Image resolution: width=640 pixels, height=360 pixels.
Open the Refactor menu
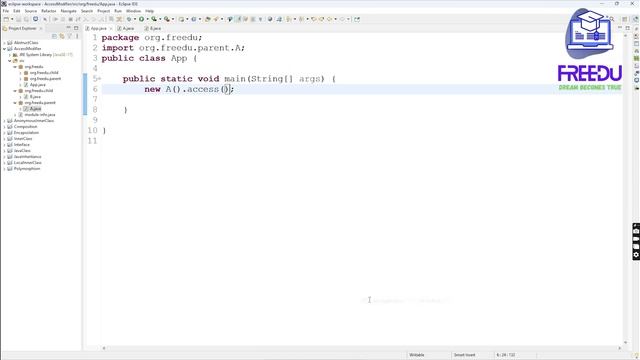(x=49, y=11)
